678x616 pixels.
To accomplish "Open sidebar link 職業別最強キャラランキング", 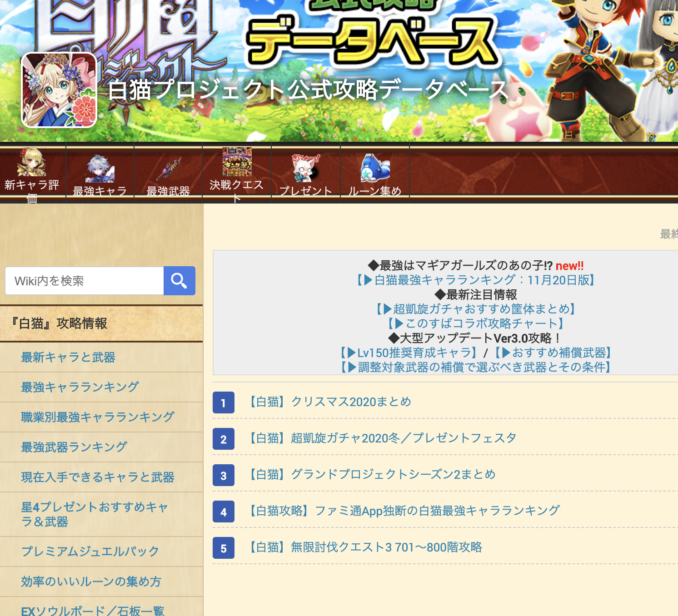I will (x=98, y=417).
